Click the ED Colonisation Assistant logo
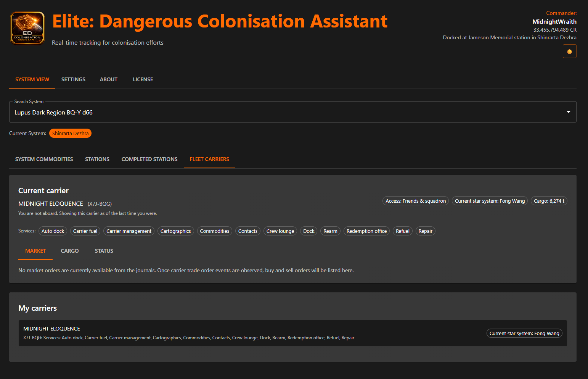This screenshot has width=588, height=379. pos(27,28)
